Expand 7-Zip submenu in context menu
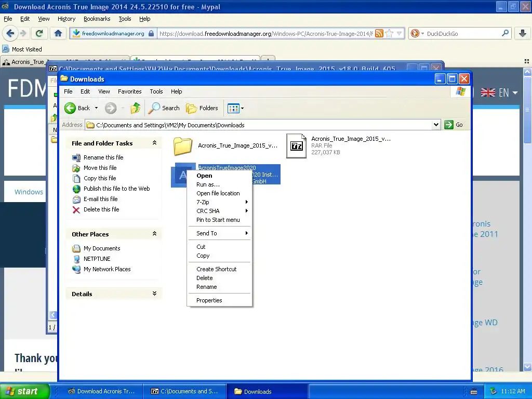The width and height of the screenshot is (532, 399). (219, 202)
